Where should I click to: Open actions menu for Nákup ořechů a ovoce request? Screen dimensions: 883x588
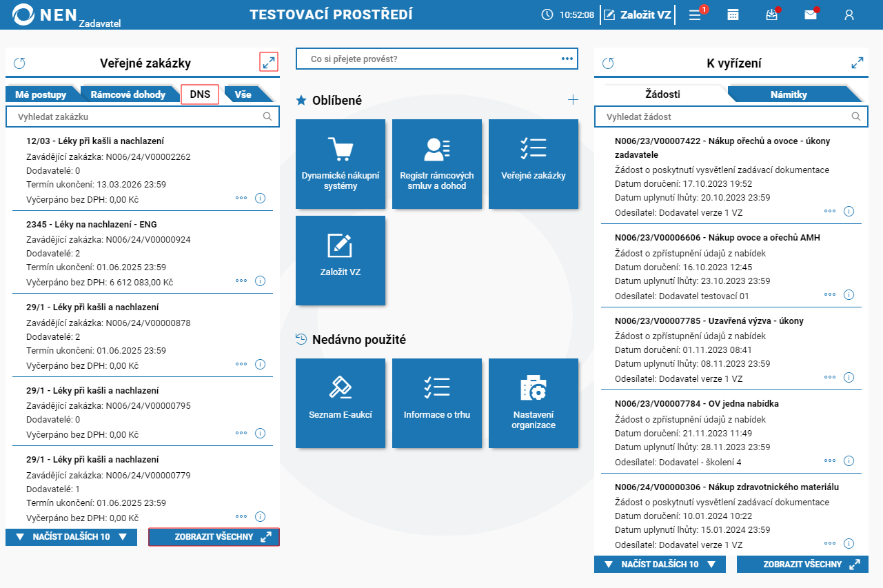click(x=830, y=211)
